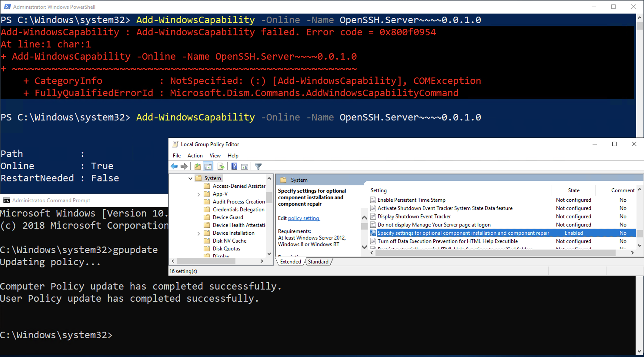The height and width of the screenshot is (357, 644).
Task: Open the File menu in Group Policy Editor
Action: click(x=177, y=156)
